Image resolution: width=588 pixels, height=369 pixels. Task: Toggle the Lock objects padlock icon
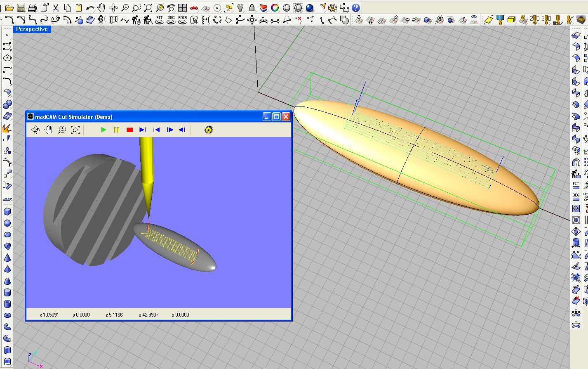point(252,8)
